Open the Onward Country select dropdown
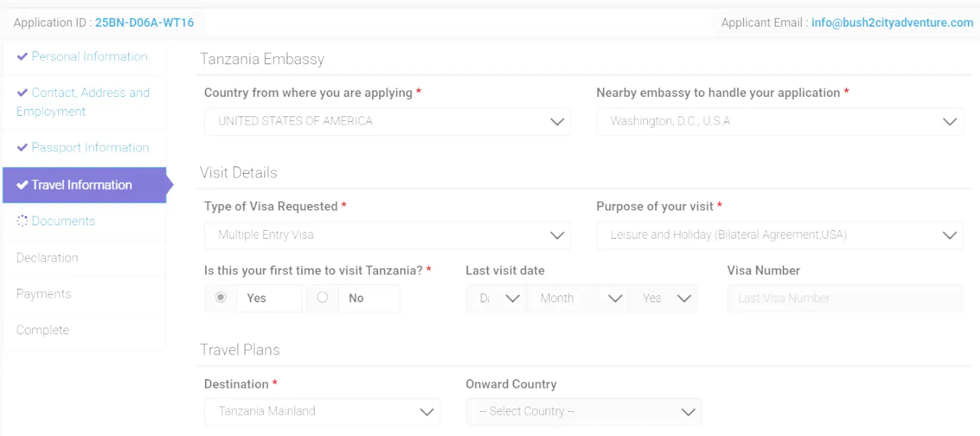The width and height of the screenshot is (980, 436). coord(583,411)
